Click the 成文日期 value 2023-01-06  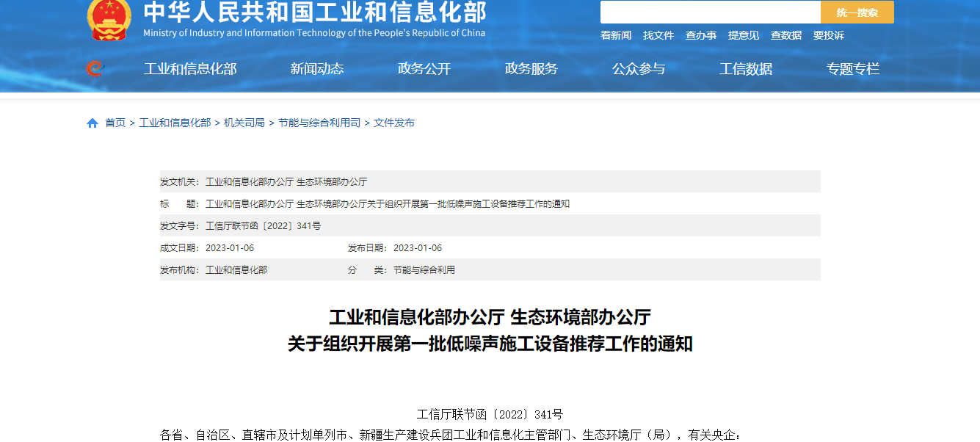coord(230,248)
